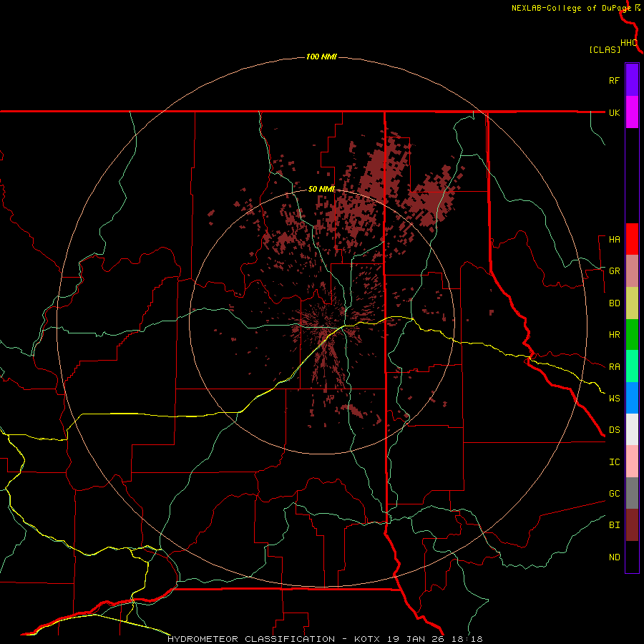Click the 50 NMI range ring label

tap(321, 189)
